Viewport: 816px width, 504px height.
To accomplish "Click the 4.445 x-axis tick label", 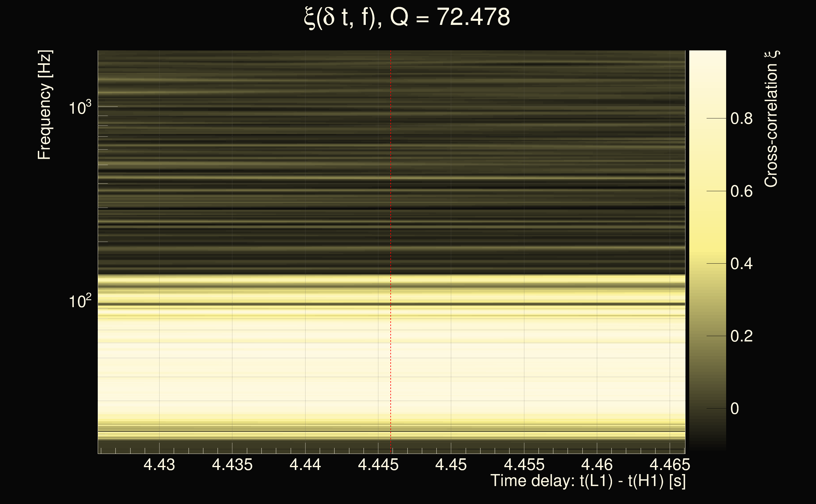I will click(x=378, y=465).
